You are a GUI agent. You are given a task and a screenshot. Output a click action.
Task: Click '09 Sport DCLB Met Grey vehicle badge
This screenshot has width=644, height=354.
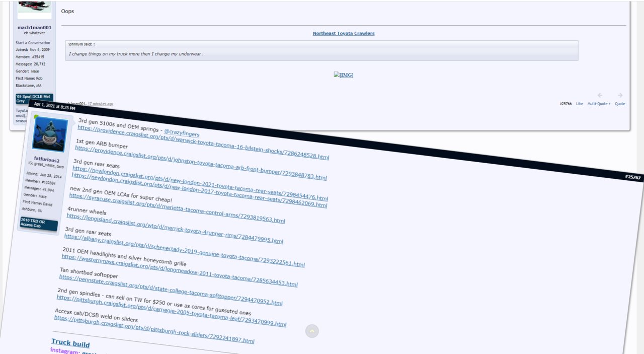point(34,99)
